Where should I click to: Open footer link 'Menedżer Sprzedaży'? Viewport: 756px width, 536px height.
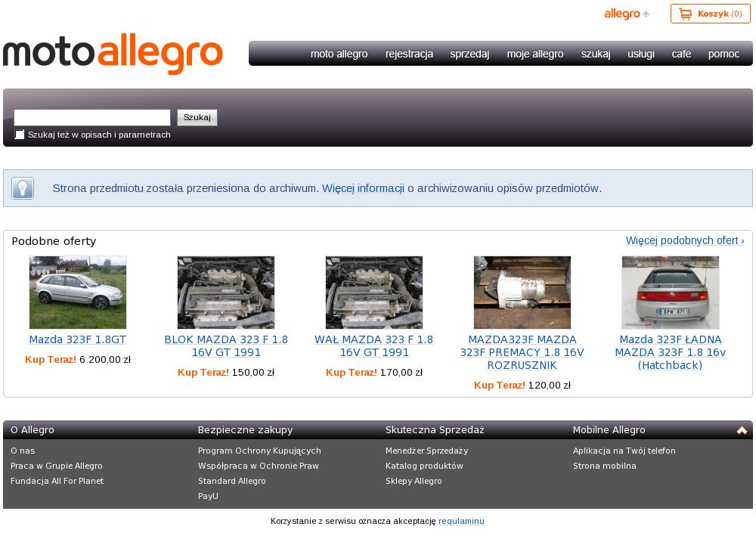point(426,451)
